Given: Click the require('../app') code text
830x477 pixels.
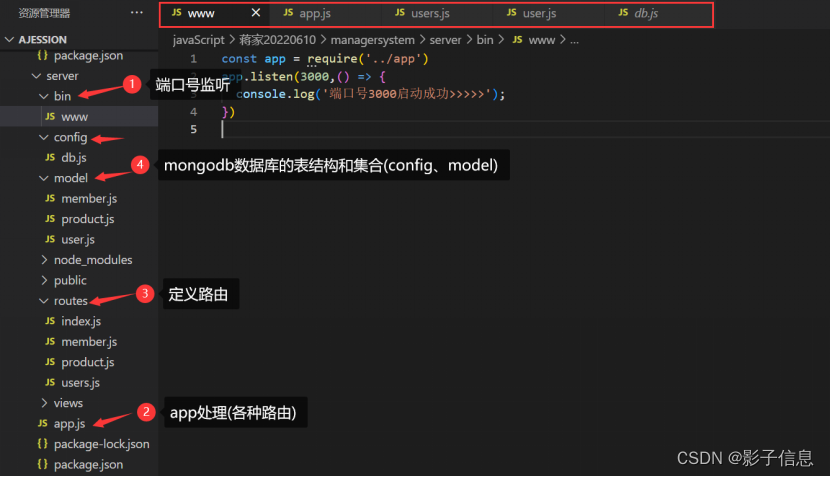Looking at the screenshot, I should (368, 59).
